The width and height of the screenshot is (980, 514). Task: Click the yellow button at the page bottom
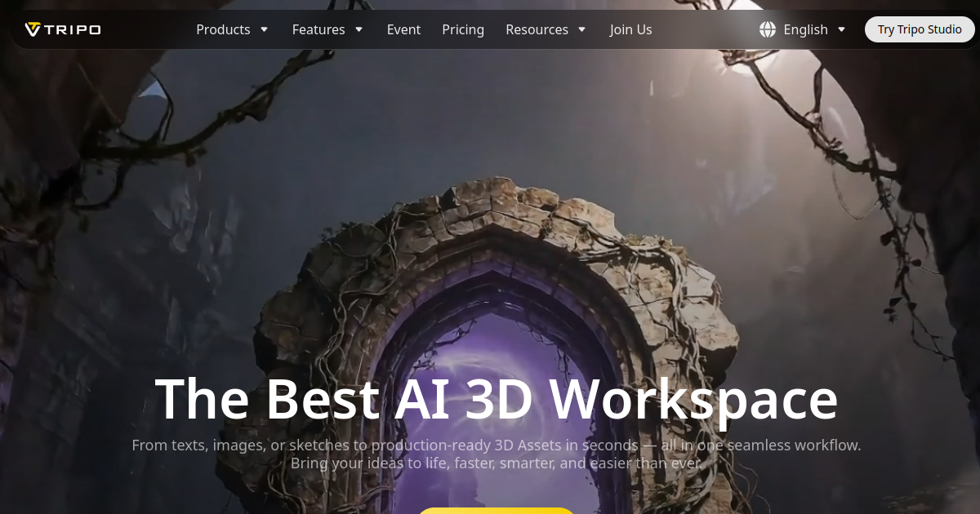click(497, 511)
